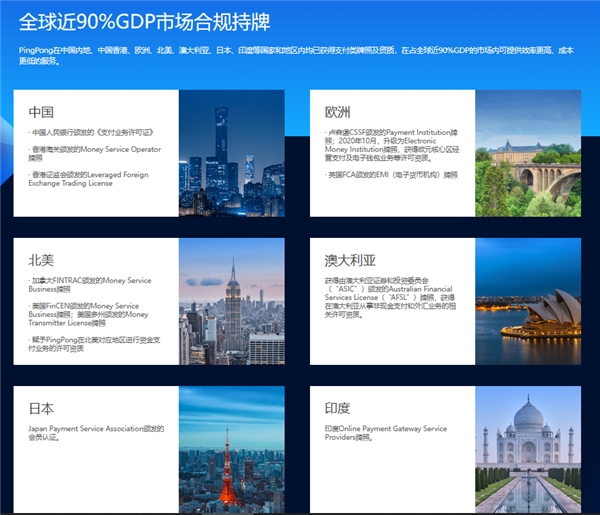Click the 英国FCA EMI license entry
600x515 pixels.
[392, 174]
